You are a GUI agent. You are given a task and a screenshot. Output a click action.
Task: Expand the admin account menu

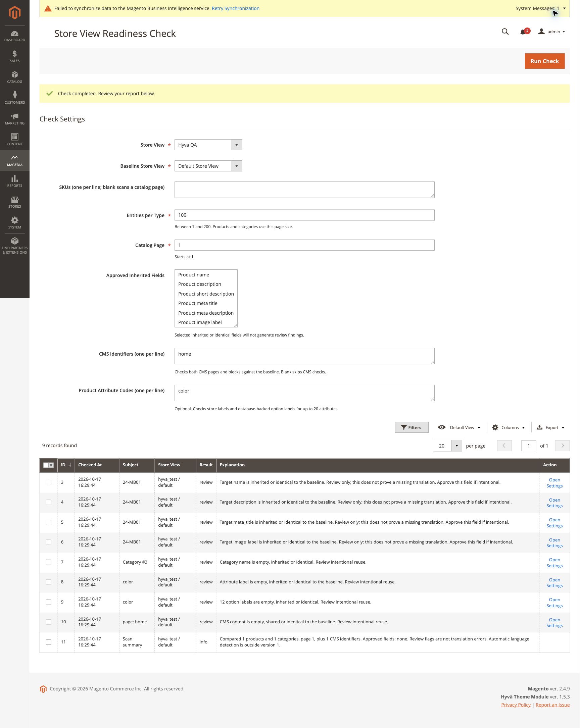click(x=551, y=32)
